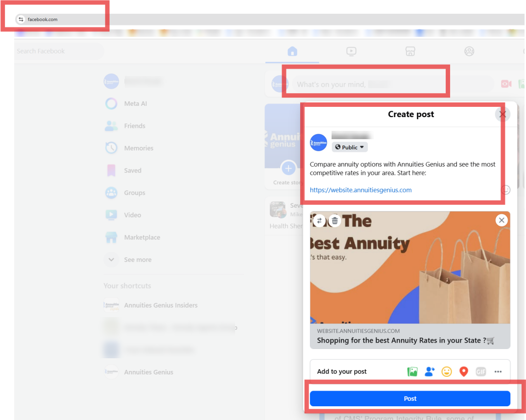Tag people icon in Add to your post
The width and height of the screenshot is (526, 420).
tap(430, 371)
